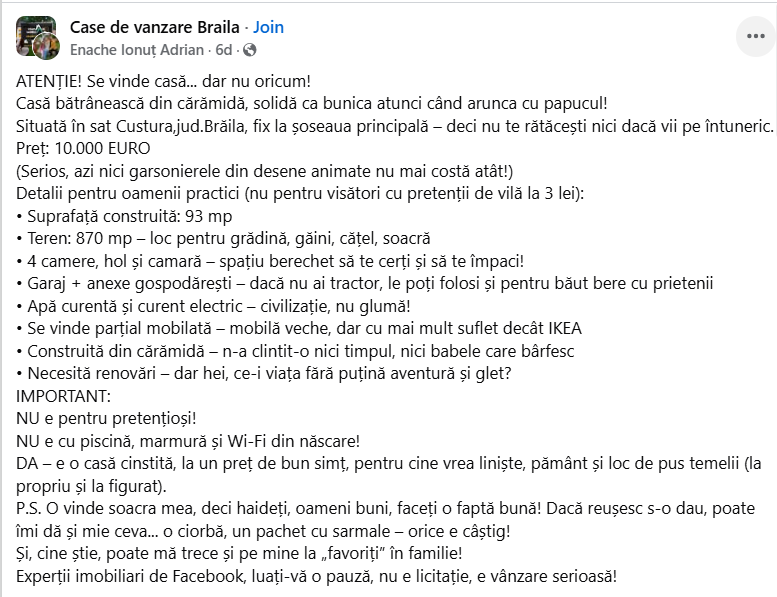Click the 6d post timestamp

[x=224, y=49]
